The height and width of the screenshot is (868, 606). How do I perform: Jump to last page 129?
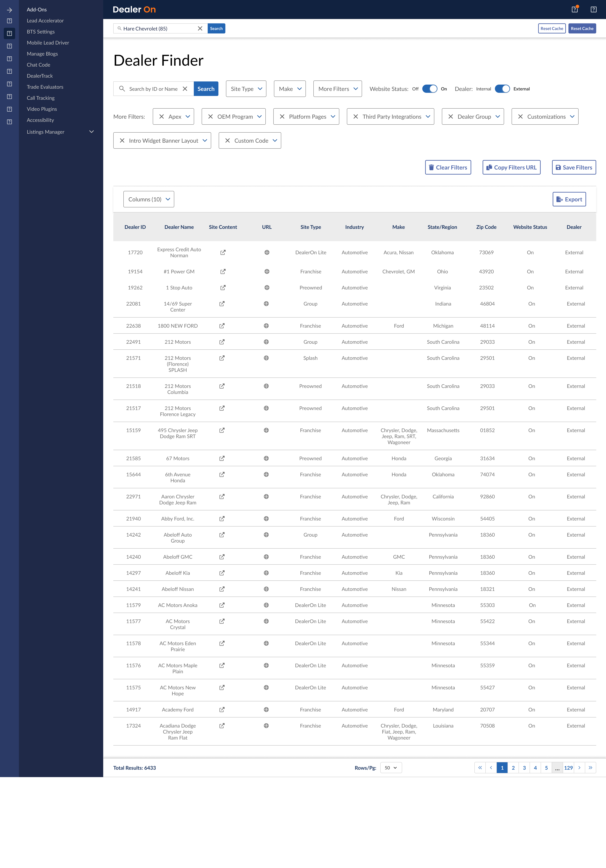(x=568, y=768)
